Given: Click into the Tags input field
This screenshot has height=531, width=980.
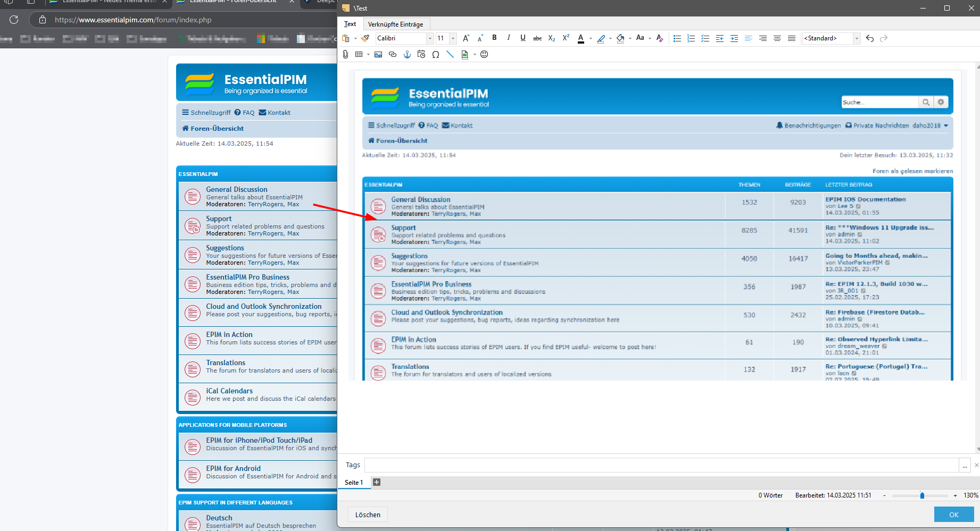Looking at the screenshot, I should (661, 465).
